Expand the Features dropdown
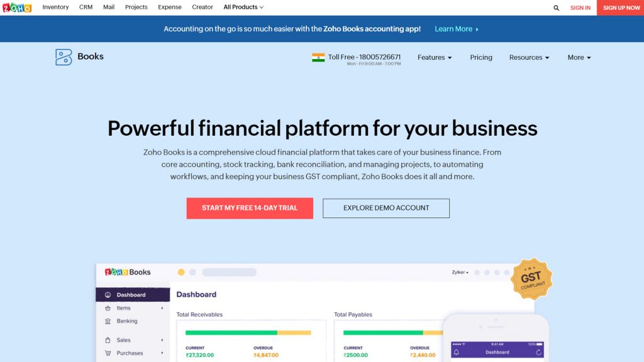This screenshot has height=362, width=644. point(434,57)
